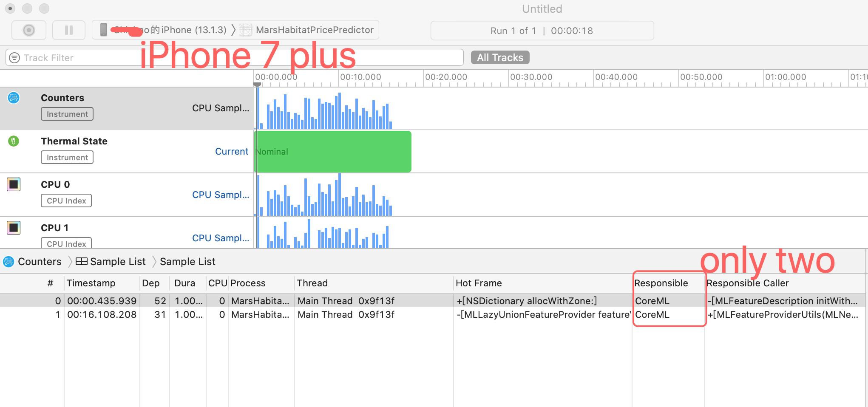
Task: Open Current dropdown for Thermal State
Action: [x=232, y=151]
